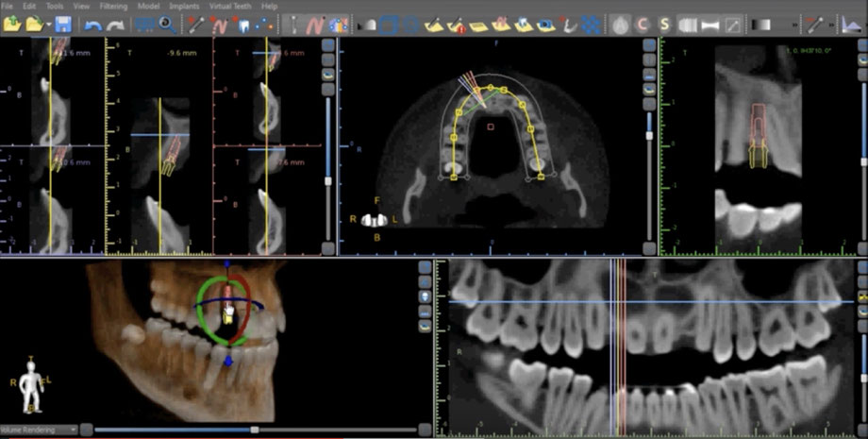Expand the arrow next to open folder icon
The image size is (868, 439).
pyautogui.click(x=48, y=24)
